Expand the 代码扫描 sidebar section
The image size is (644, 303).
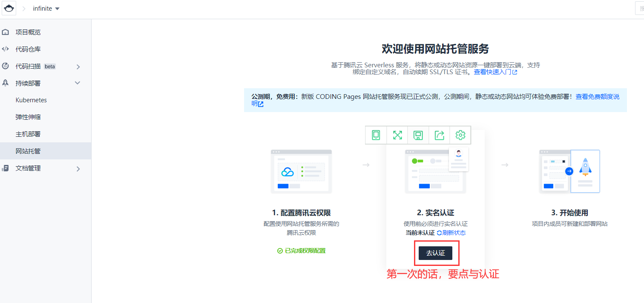coord(78,66)
